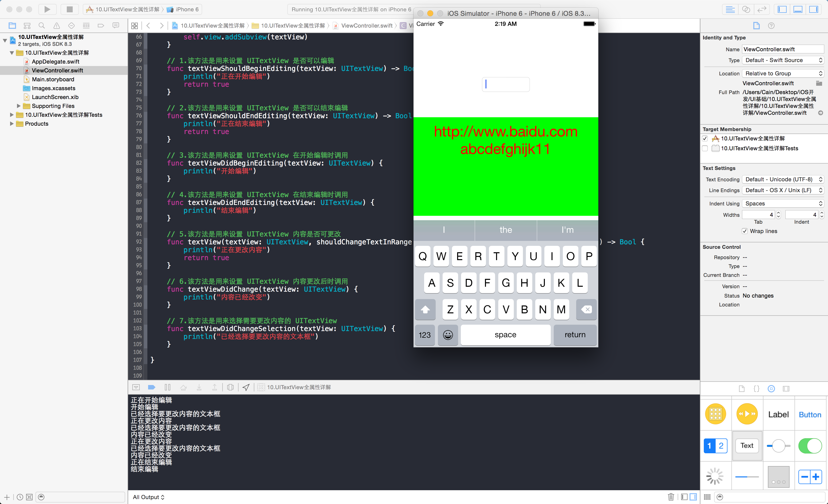Screen dimensions: 828x504
Task: Open the Location dropdown (Relative to Group)
Action: coord(783,73)
